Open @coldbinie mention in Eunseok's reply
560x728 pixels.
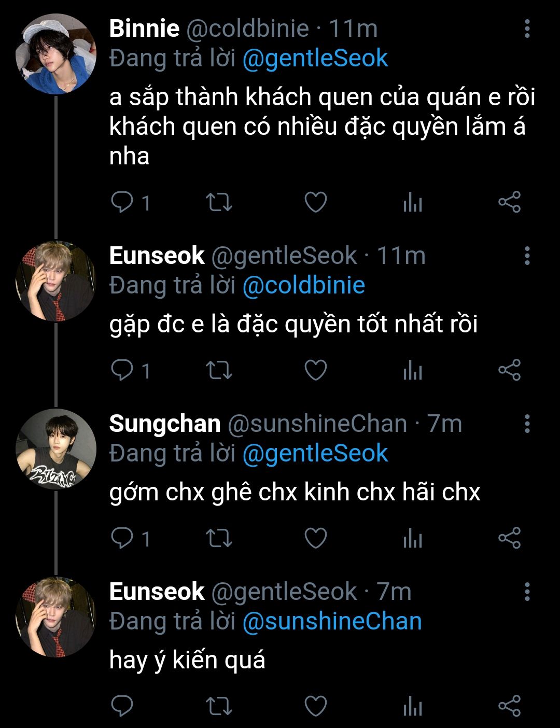coord(304,285)
